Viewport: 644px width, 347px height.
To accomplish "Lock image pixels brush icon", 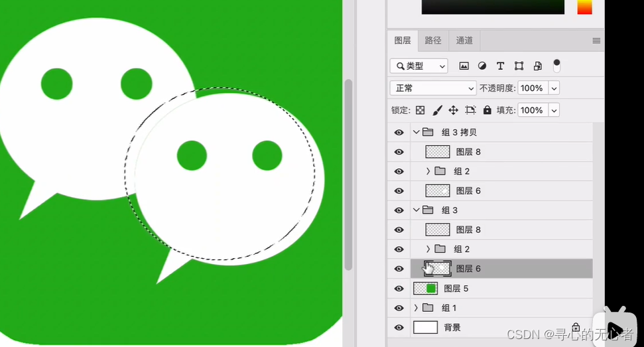I will pos(438,110).
